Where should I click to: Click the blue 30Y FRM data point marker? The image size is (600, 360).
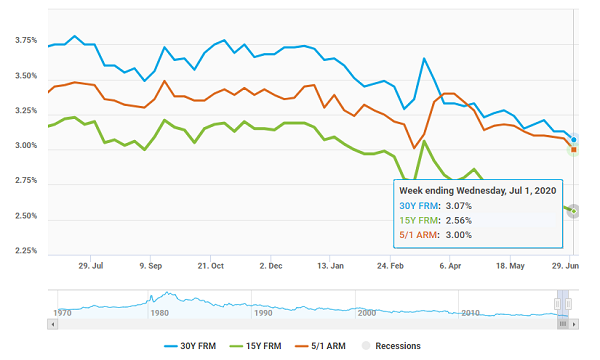coord(574,140)
